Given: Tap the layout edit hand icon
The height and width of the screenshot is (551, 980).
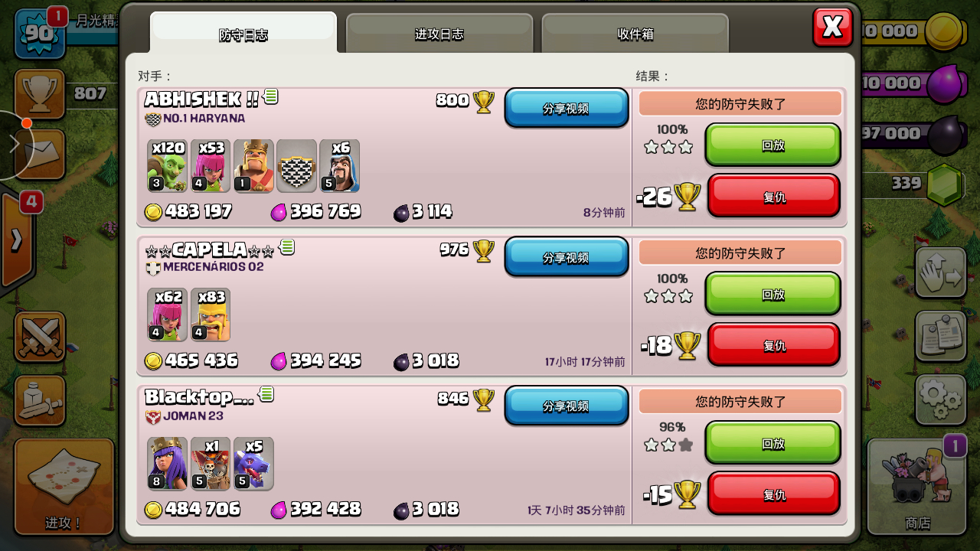Looking at the screenshot, I should tap(940, 271).
